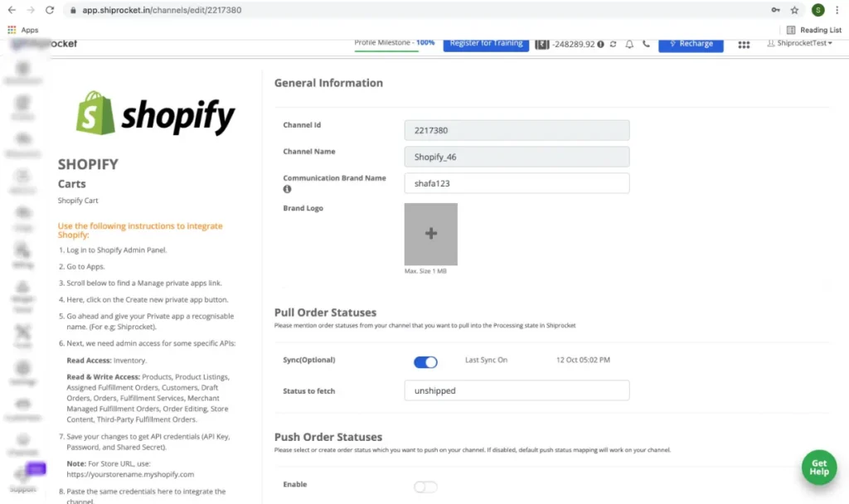
Task: Open the notifications bell in the header
Action: tap(629, 43)
